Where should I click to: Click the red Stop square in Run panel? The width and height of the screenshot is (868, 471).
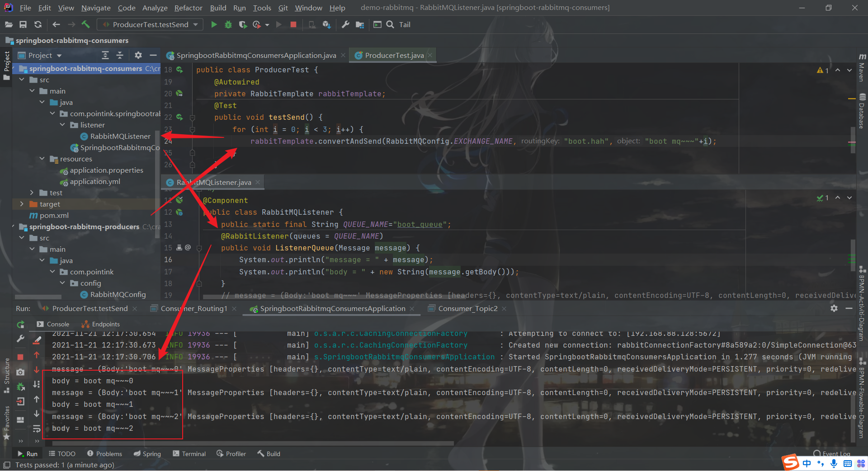tap(20, 357)
